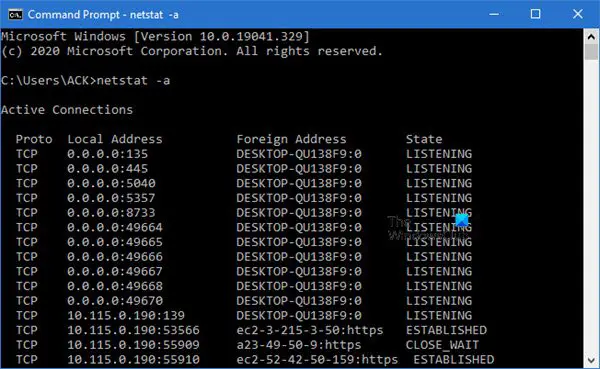Click local address 0.0.0.0:49667
The height and width of the screenshot is (369, 600).
pos(115,271)
